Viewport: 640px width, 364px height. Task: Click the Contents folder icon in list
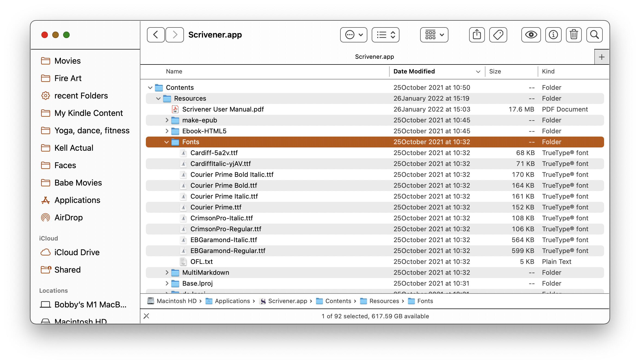[x=159, y=88]
